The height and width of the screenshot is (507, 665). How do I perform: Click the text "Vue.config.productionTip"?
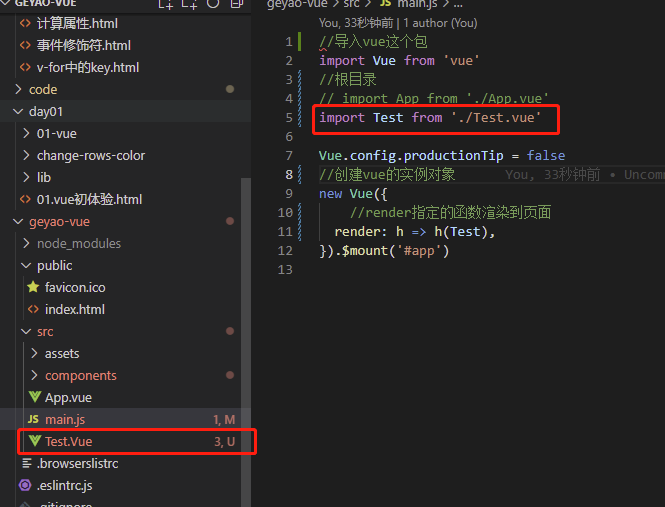click(411, 156)
